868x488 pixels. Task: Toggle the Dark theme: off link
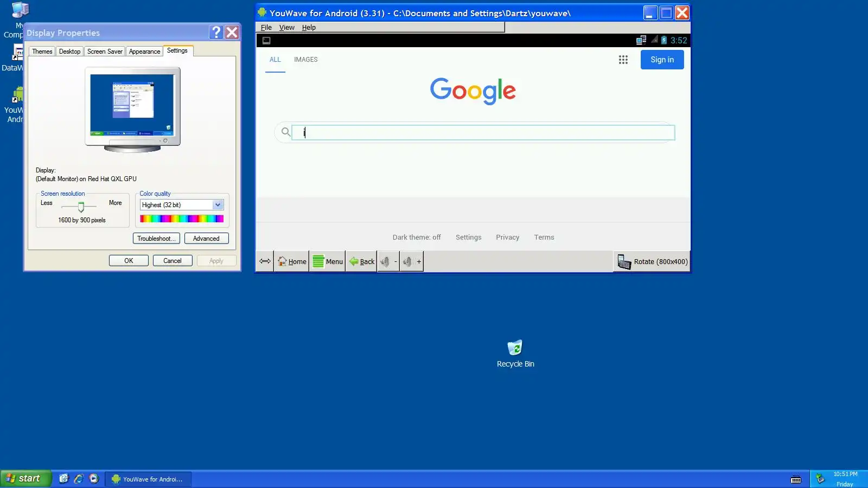click(417, 237)
